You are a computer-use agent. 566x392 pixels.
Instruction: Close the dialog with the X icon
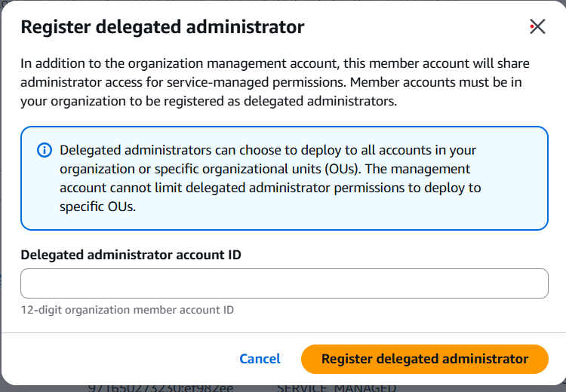click(x=537, y=27)
